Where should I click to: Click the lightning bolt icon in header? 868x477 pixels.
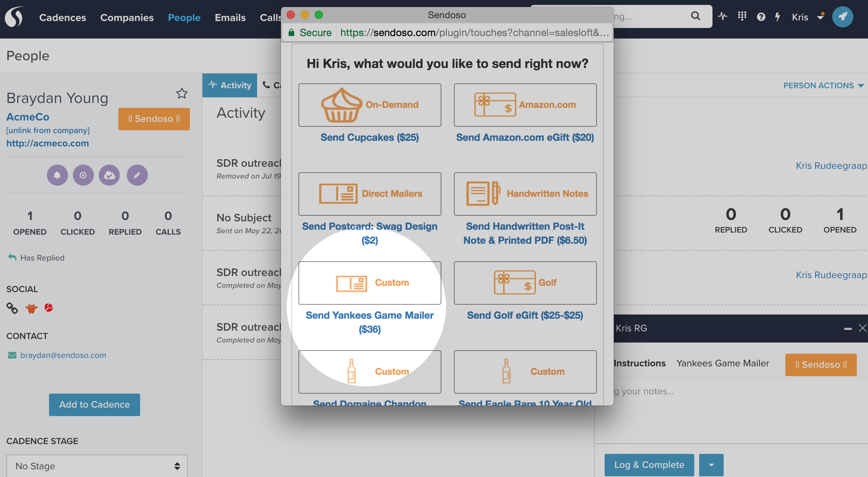click(x=778, y=17)
